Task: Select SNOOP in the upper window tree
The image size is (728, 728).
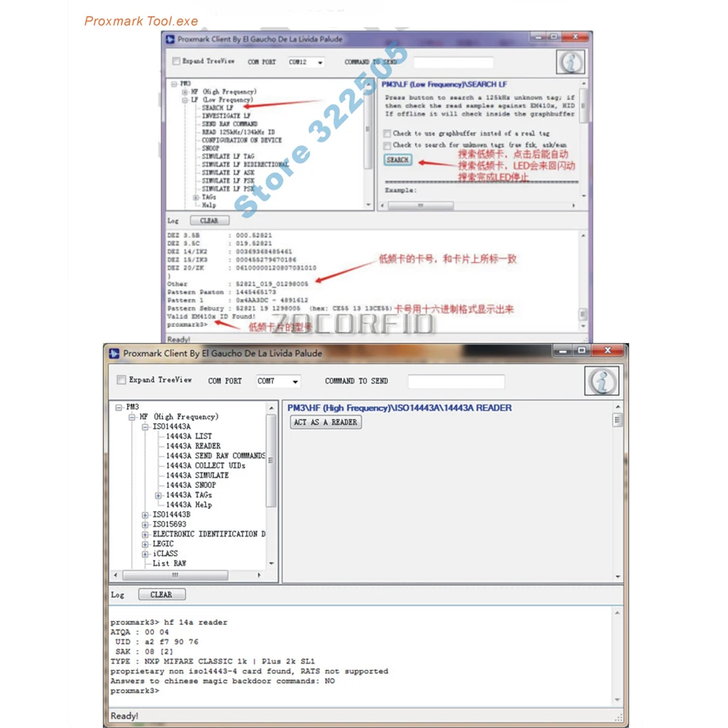Action: [210, 149]
